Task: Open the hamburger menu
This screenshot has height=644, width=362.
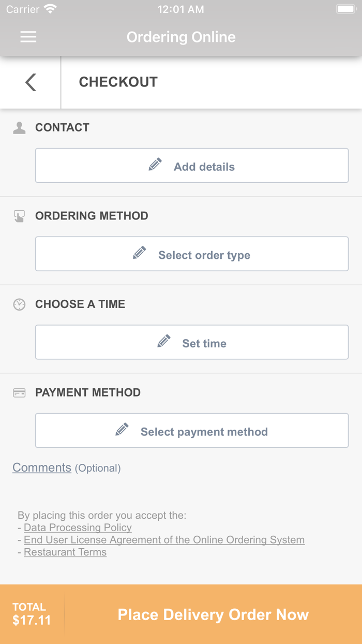Action: click(x=28, y=37)
